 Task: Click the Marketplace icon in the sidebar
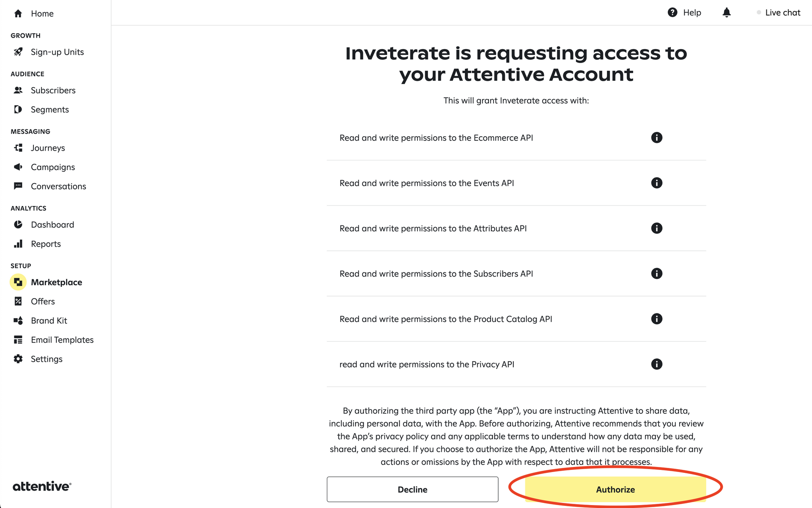(x=18, y=282)
